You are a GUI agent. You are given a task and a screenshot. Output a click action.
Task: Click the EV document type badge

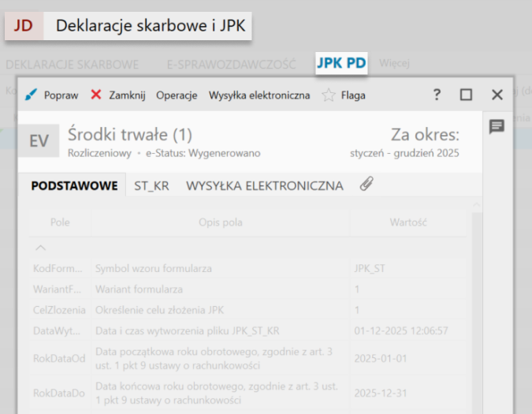[x=39, y=141]
